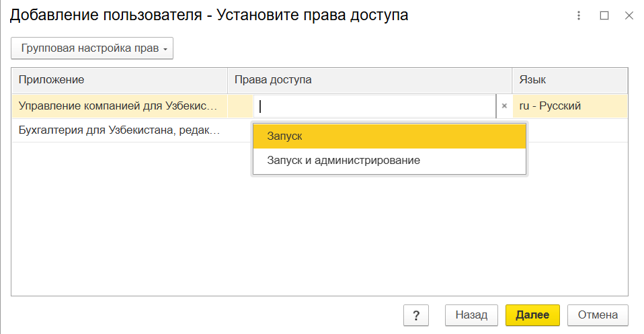The height and width of the screenshot is (334, 644).
Task: Expand the Групповая настройка прав dropdown
Action: [92, 48]
